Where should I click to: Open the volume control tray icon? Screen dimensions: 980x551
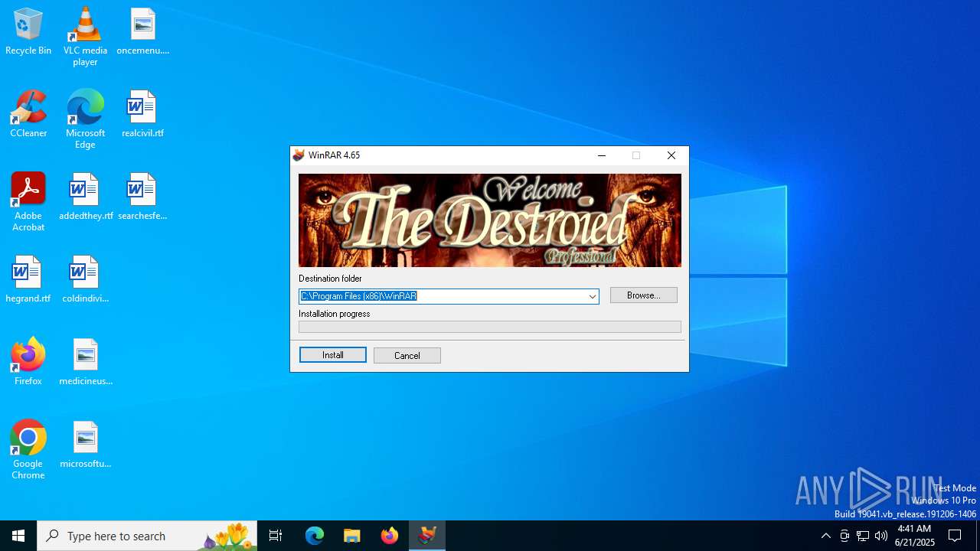(x=881, y=536)
